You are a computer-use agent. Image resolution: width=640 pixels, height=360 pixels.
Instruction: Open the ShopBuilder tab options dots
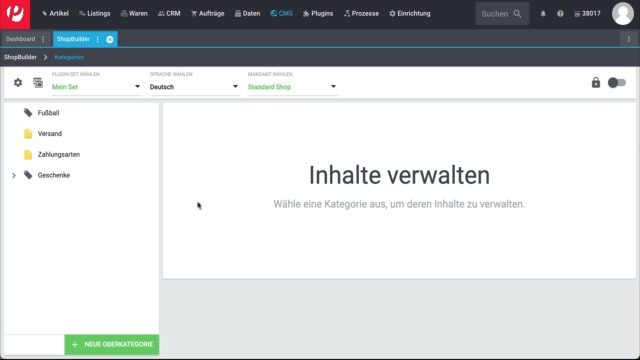coord(98,39)
